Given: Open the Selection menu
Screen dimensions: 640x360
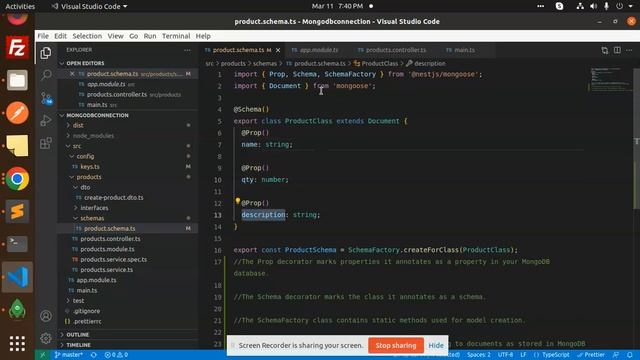Looking at the screenshot, I should coord(87,36).
